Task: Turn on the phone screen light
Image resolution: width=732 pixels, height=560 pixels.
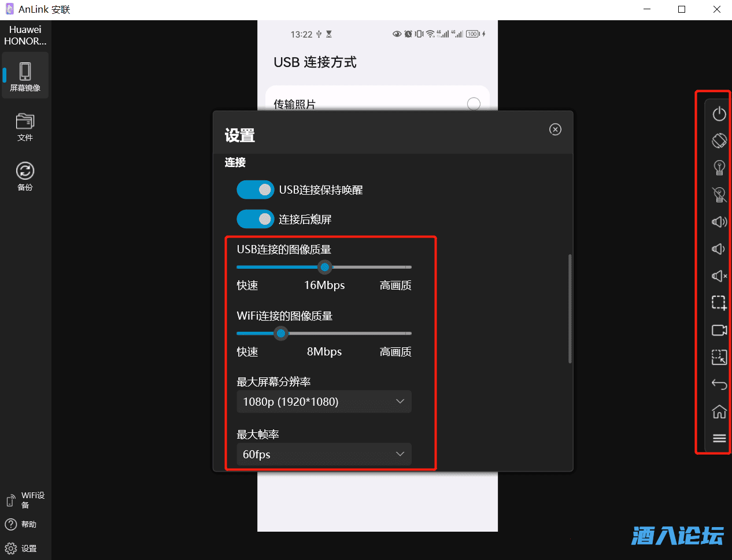Action: (x=719, y=167)
